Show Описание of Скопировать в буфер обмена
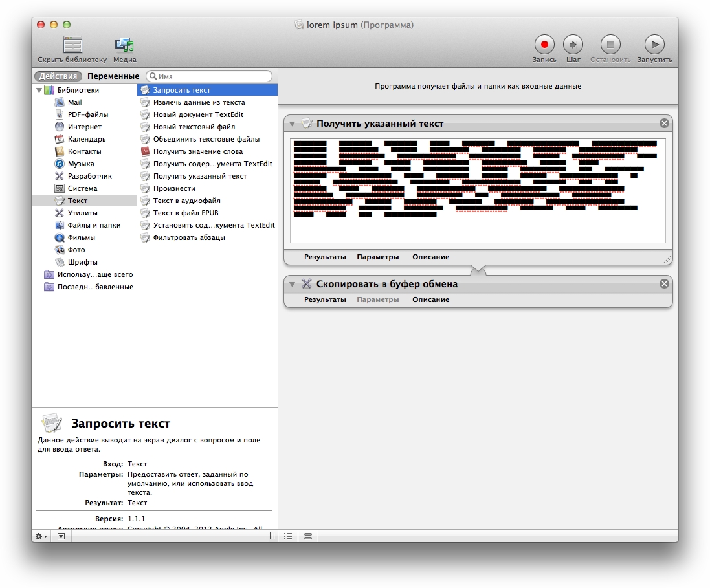The image size is (710, 588). [x=430, y=299]
